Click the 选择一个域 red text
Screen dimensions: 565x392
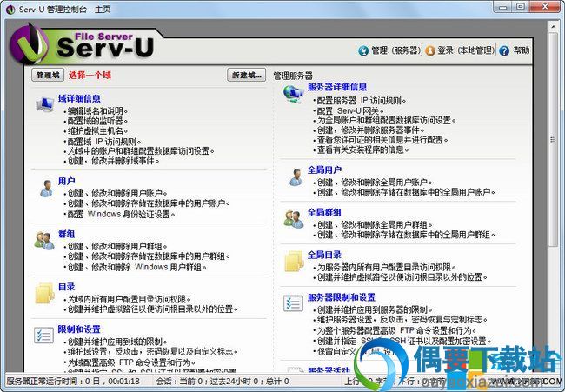[x=90, y=75]
